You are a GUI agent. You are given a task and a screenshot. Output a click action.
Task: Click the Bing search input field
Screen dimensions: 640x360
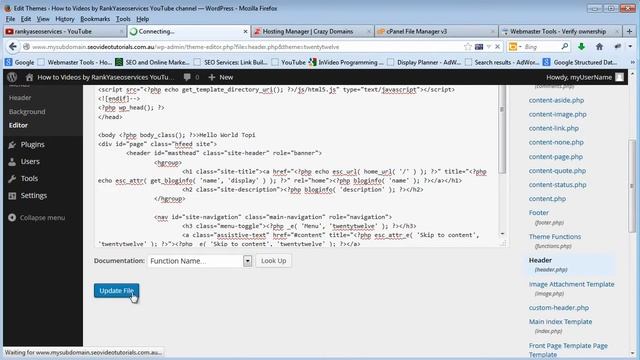point(542,47)
